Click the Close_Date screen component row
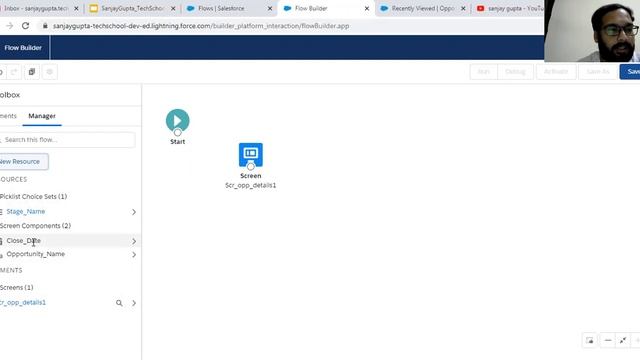Viewport: 640px width, 360px height. pyautogui.click(x=70, y=241)
